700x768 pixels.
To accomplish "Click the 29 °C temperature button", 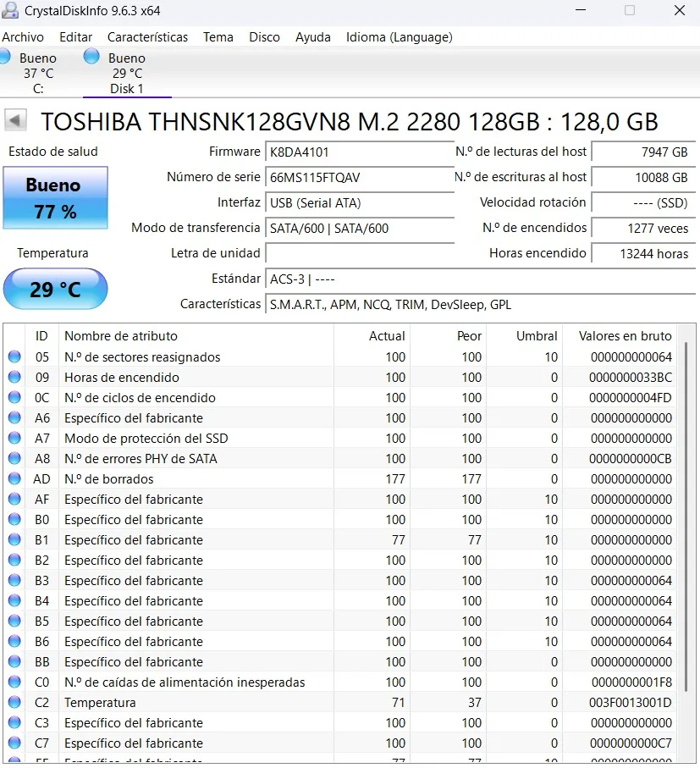I will click(x=55, y=289).
